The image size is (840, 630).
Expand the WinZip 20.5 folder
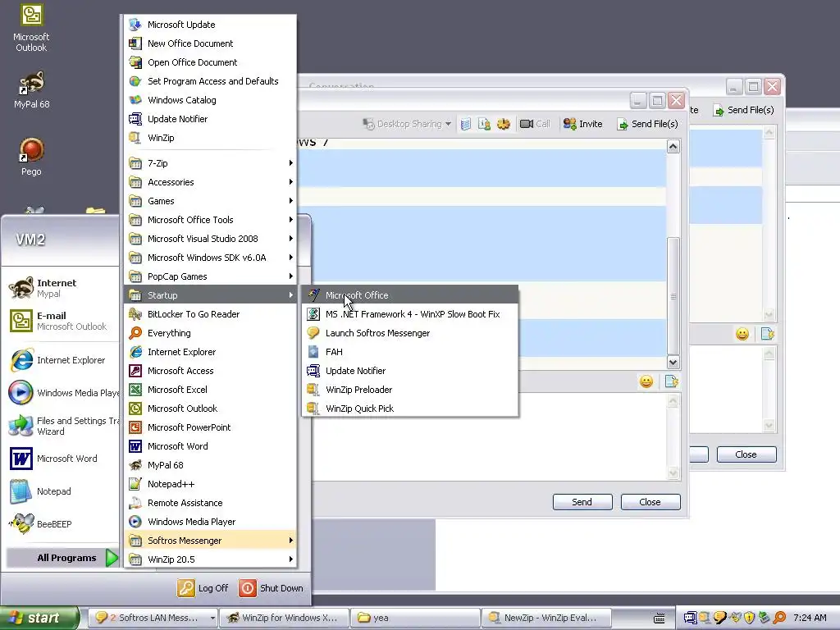[210, 559]
